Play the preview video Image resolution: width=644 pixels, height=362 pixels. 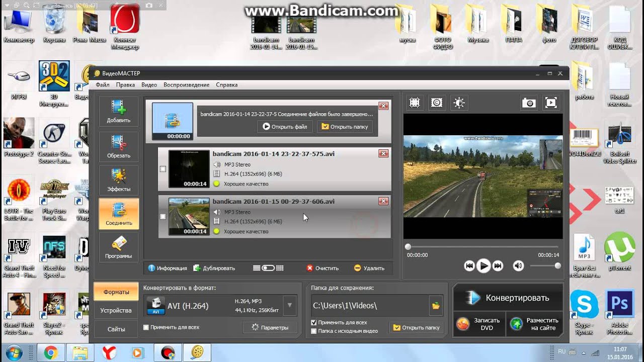[484, 266]
